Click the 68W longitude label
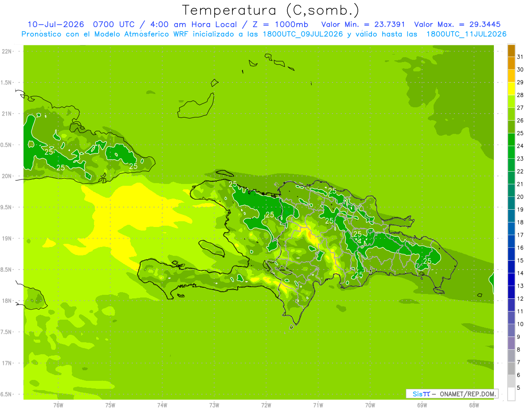 point(474,405)
